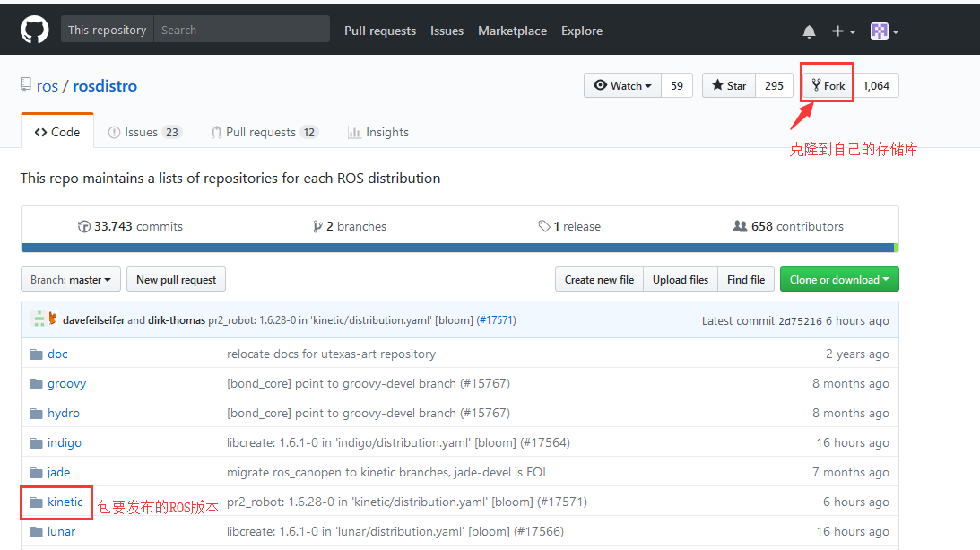Screen dimensions: 980x550
Task: Switch to the Insights tab
Action: 378,132
